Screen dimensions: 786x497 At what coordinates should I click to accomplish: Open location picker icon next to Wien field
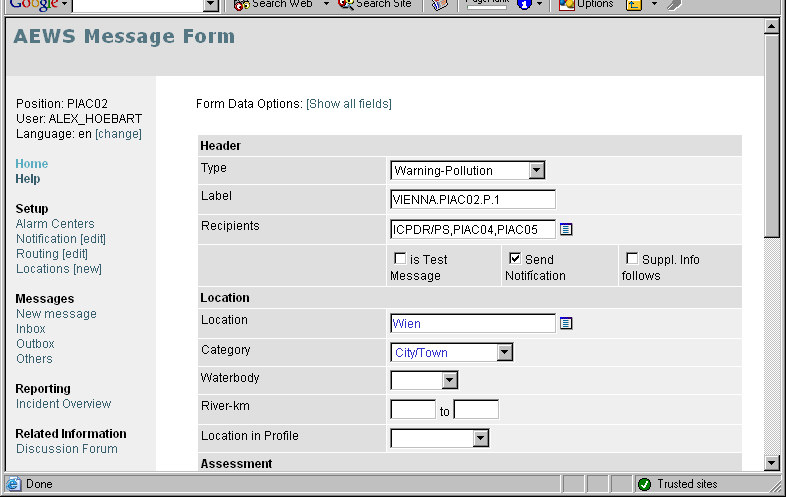(566, 324)
